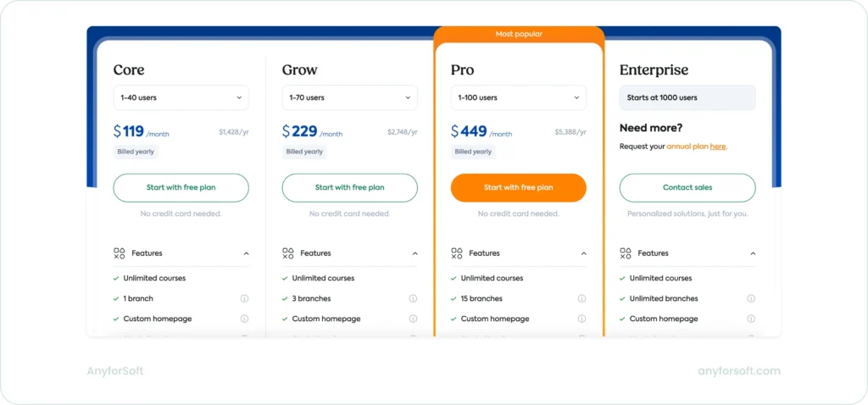868x405 pixels.
Task: Click Start with free plan under Core
Action: tap(181, 187)
